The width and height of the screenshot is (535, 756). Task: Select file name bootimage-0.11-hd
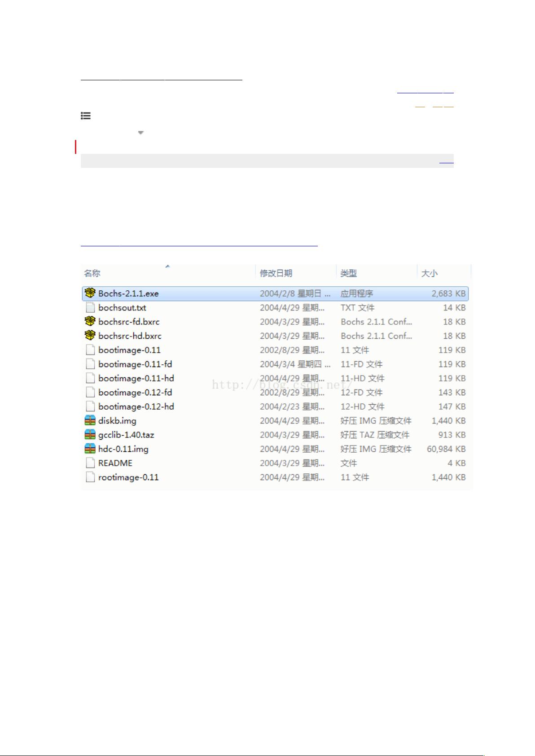(x=136, y=378)
